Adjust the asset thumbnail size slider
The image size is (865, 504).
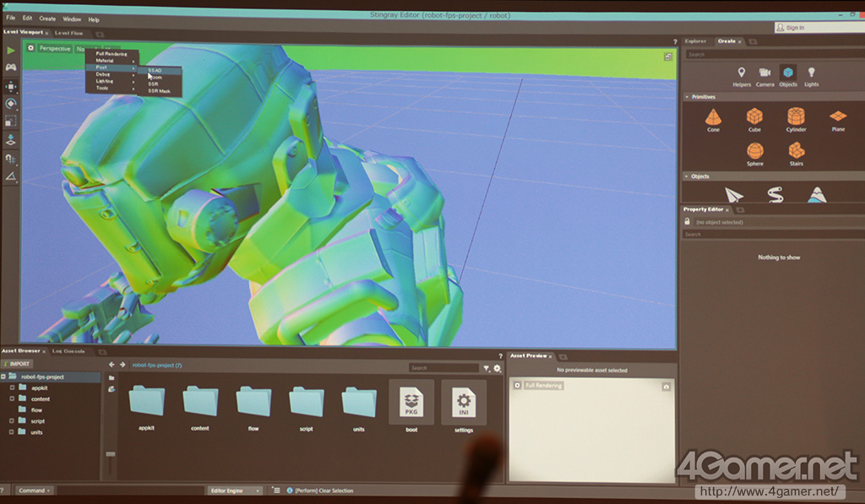click(x=109, y=456)
